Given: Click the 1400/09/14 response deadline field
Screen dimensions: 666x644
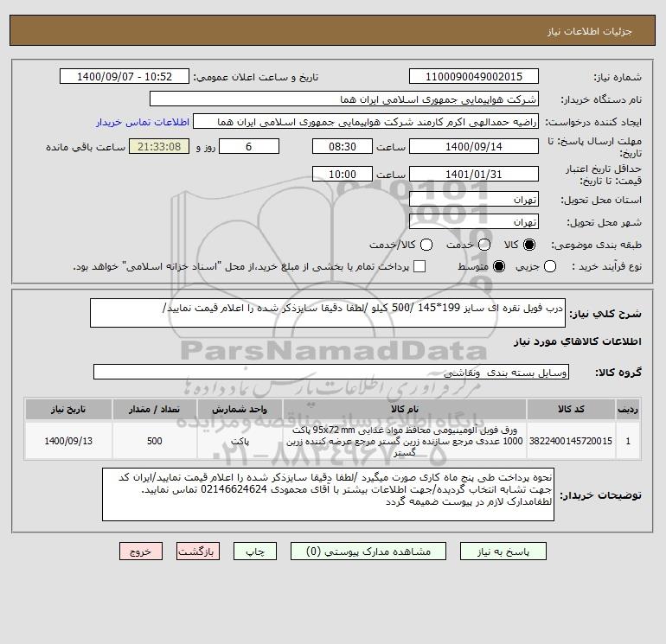Looking at the screenshot, I should [x=474, y=146].
